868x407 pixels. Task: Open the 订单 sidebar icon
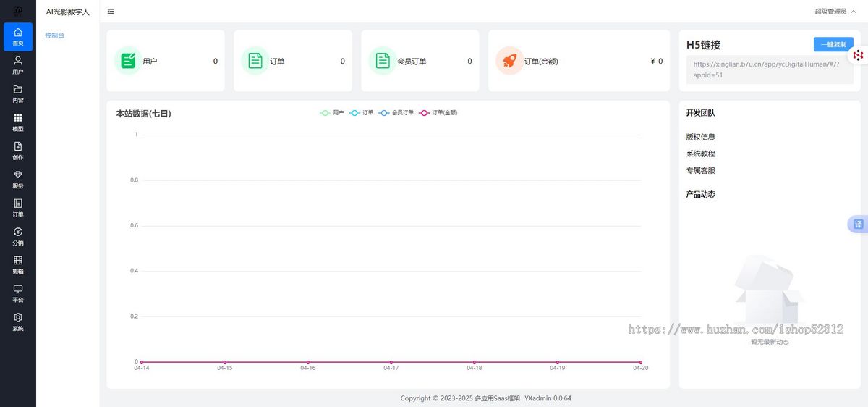(18, 208)
